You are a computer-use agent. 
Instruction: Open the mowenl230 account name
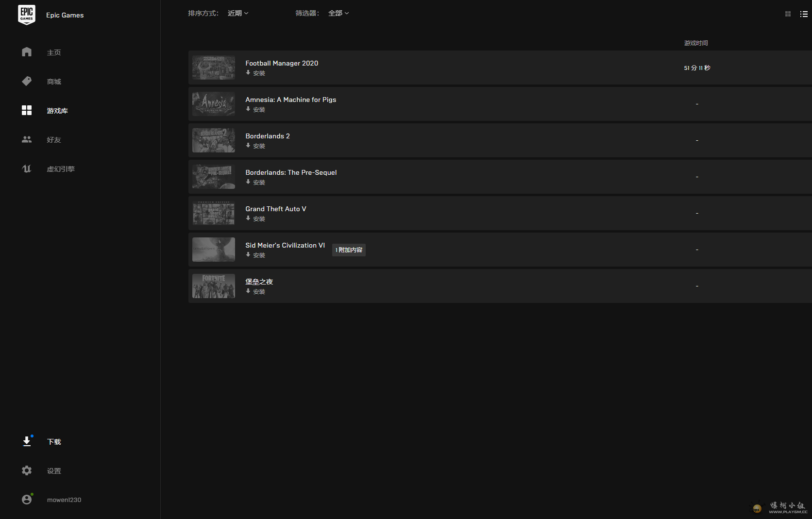coord(64,500)
